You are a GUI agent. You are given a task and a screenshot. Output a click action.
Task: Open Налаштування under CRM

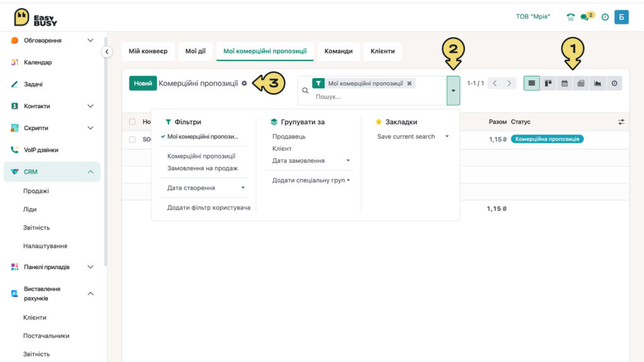point(45,246)
